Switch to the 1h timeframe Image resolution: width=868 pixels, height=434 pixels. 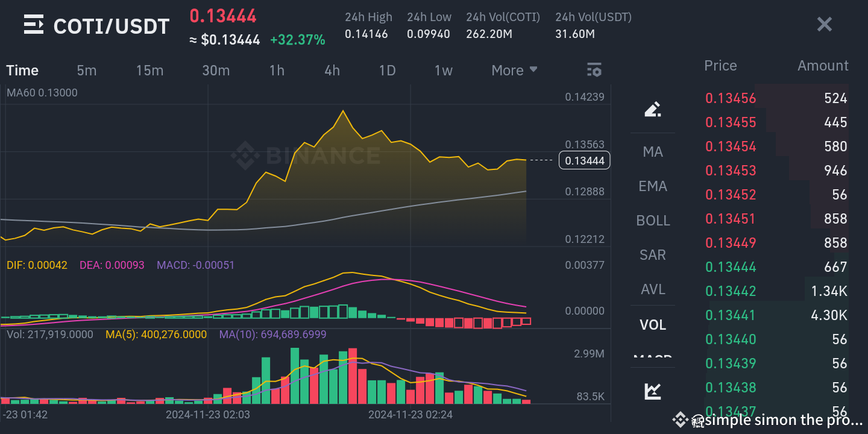coord(277,70)
